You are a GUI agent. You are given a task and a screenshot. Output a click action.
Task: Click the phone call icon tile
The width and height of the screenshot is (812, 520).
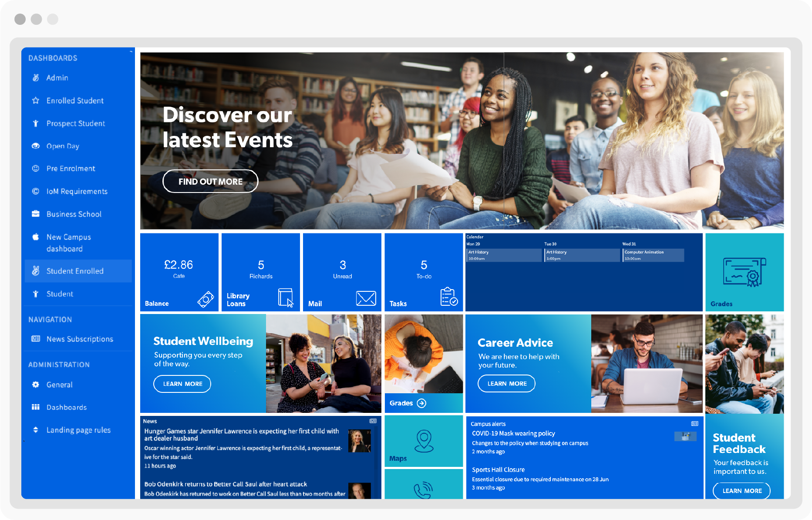click(423, 484)
